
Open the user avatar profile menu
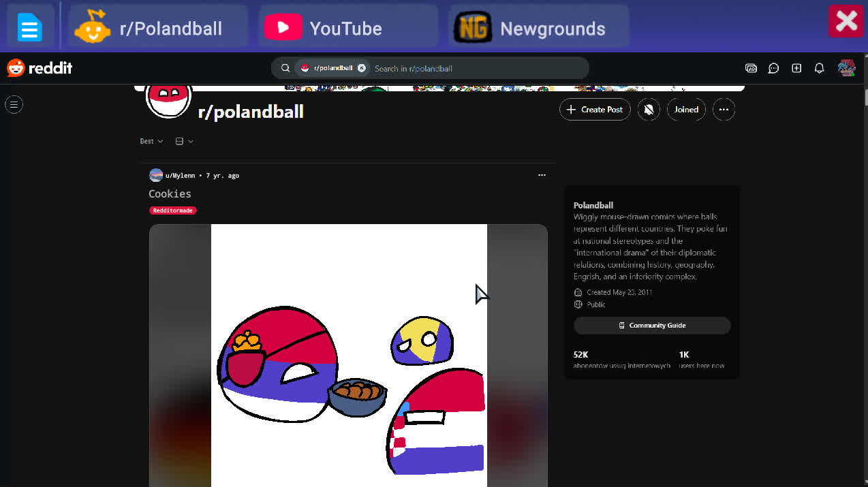pos(846,68)
